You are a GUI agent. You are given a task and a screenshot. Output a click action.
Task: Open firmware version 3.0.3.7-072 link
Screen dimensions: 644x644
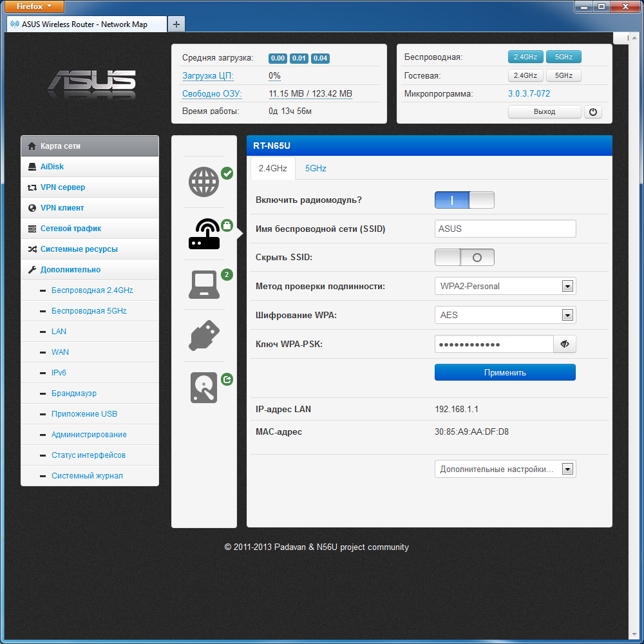(x=529, y=93)
